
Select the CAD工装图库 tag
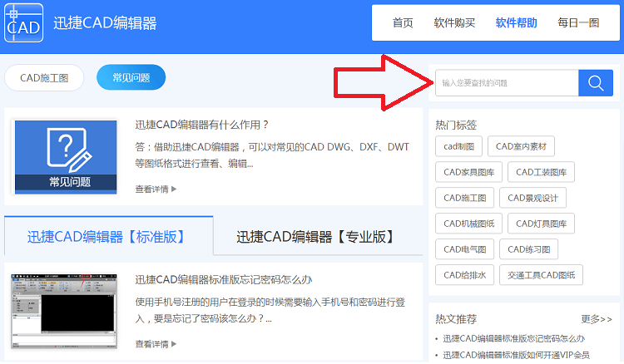pyautogui.click(x=542, y=172)
